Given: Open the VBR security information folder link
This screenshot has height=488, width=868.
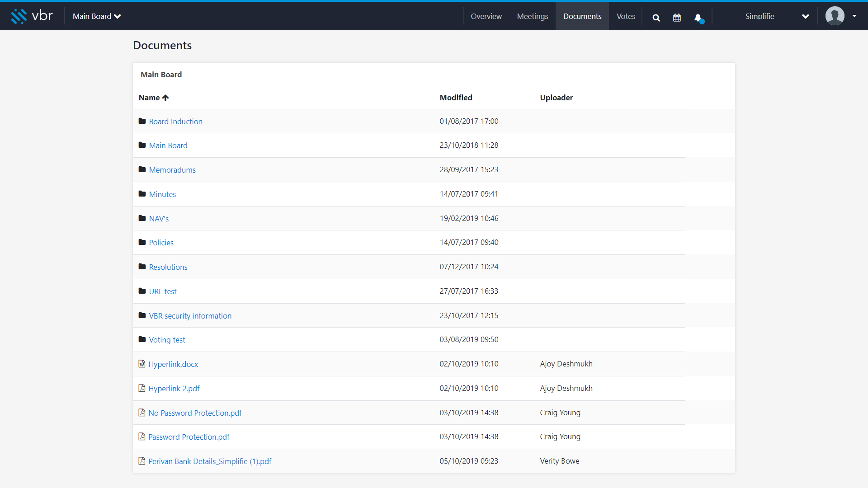Looking at the screenshot, I should tap(190, 316).
